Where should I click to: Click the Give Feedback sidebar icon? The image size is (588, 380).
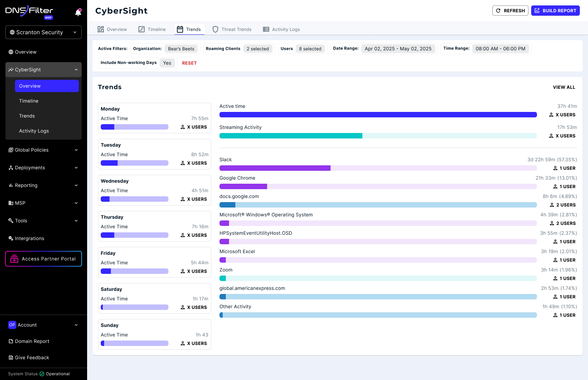(x=11, y=358)
